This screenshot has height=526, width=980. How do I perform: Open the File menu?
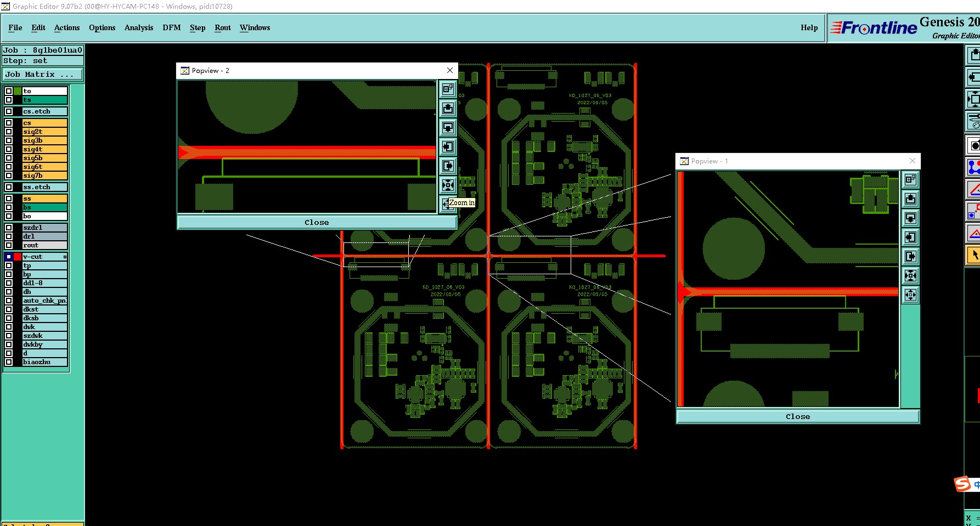tap(15, 27)
